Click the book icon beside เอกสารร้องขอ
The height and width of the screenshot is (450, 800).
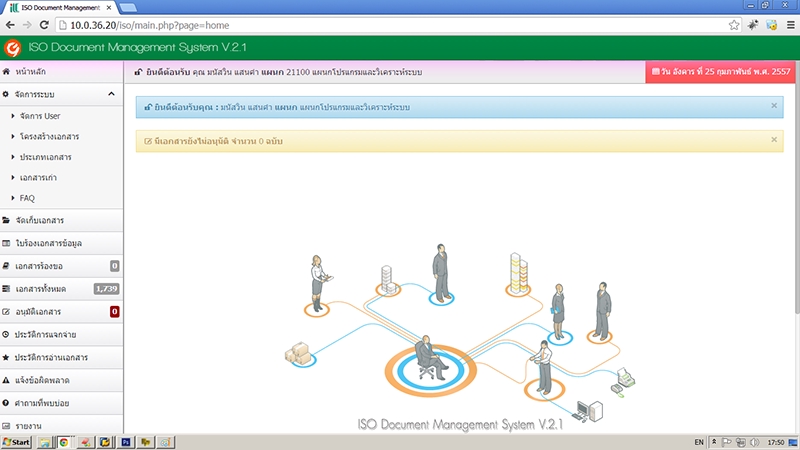pos(6,266)
